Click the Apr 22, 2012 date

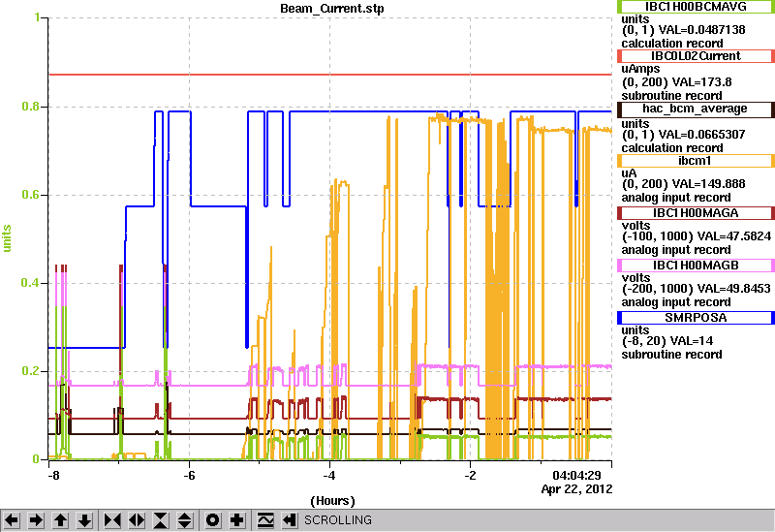pyautogui.click(x=576, y=489)
